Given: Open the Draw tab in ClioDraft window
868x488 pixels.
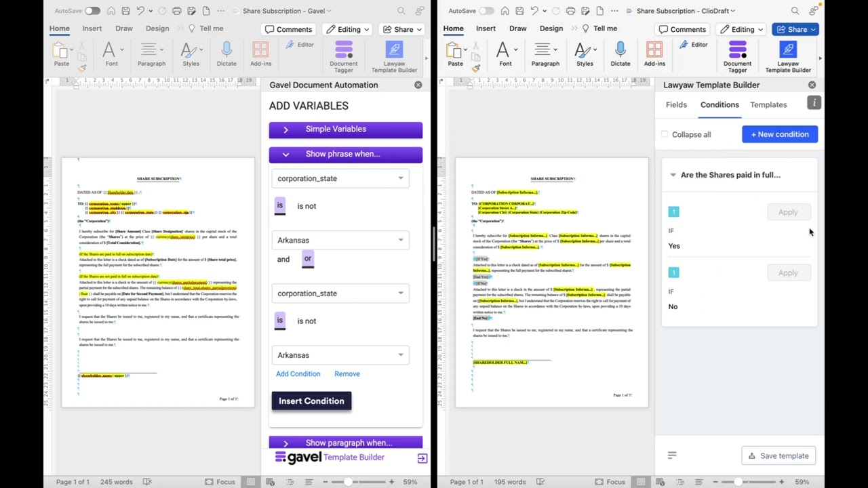Looking at the screenshot, I should pos(518,28).
